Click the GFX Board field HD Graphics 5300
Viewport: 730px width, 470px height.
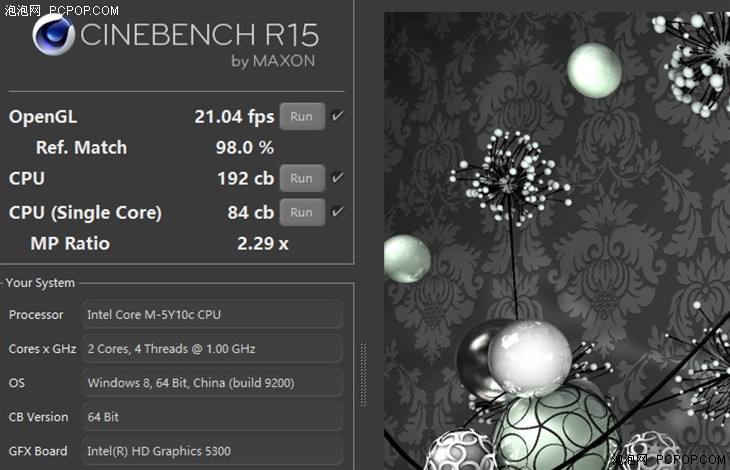pyautogui.click(x=212, y=450)
